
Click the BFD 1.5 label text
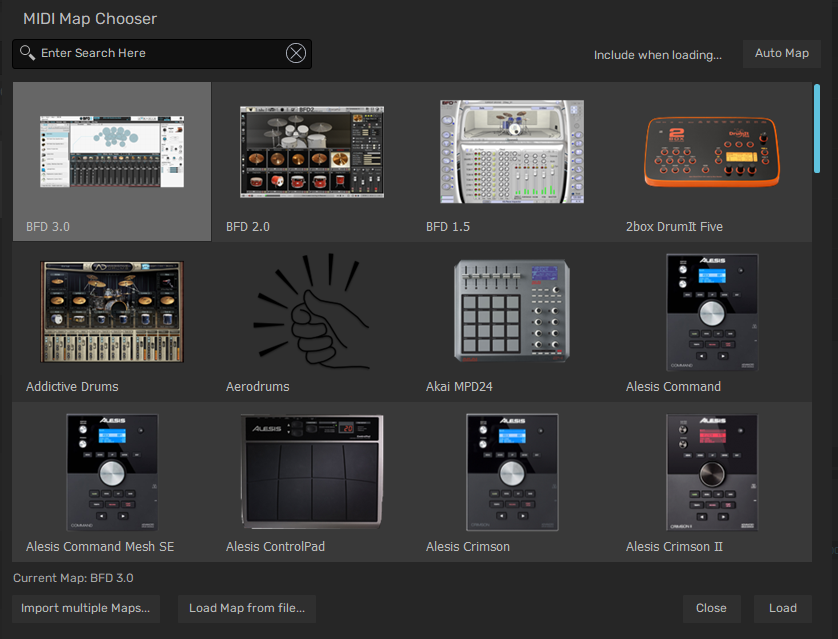pos(448,227)
